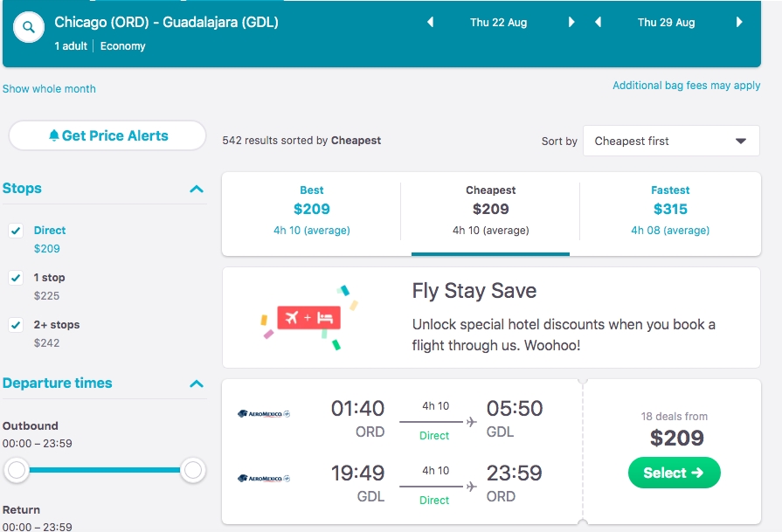Go to next return date arrow
Viewport: 782px width, 532px height.
click(739, 23)
